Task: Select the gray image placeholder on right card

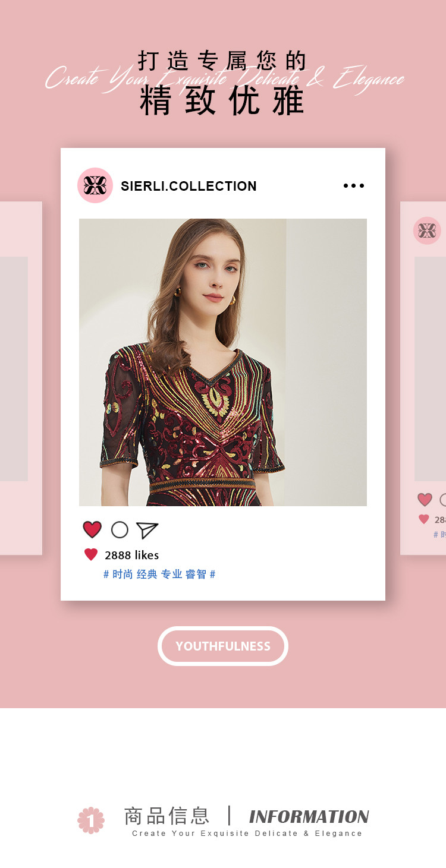Action: pyautogui.click(x=431, y=369)
